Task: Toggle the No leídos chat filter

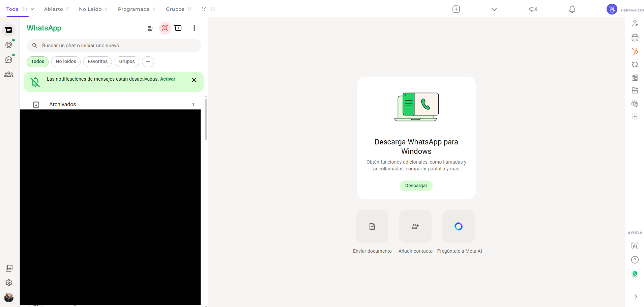Action: pyautogui.click(x=66, y=62)
